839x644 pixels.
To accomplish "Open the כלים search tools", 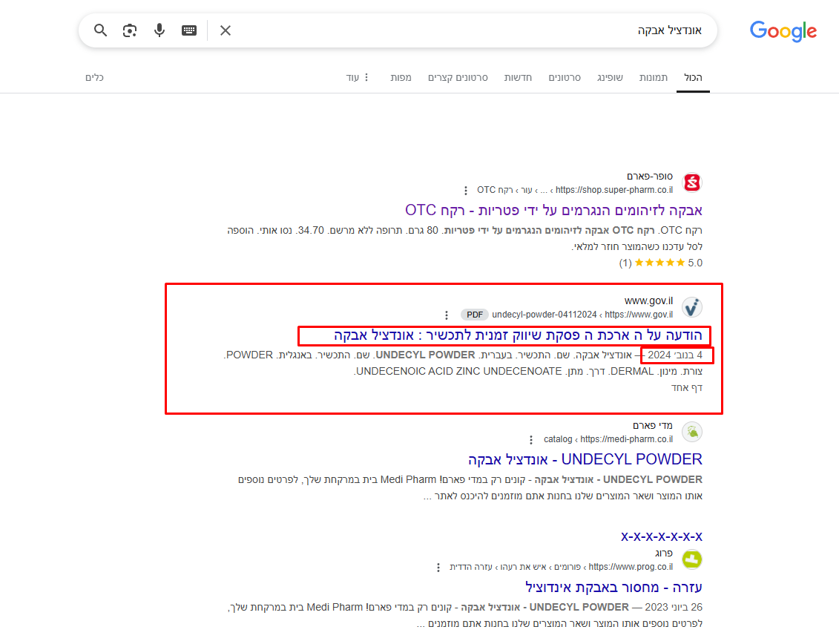I will pos(94,78).
